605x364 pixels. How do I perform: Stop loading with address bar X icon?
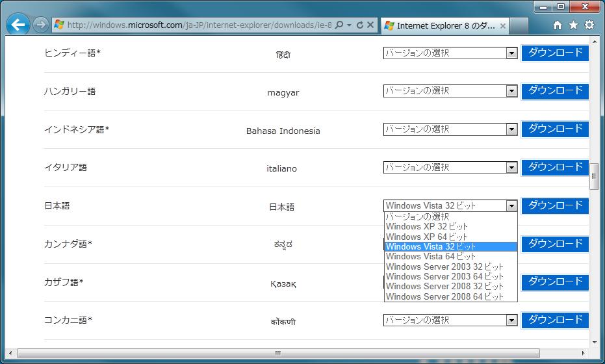tap(370, 25)
